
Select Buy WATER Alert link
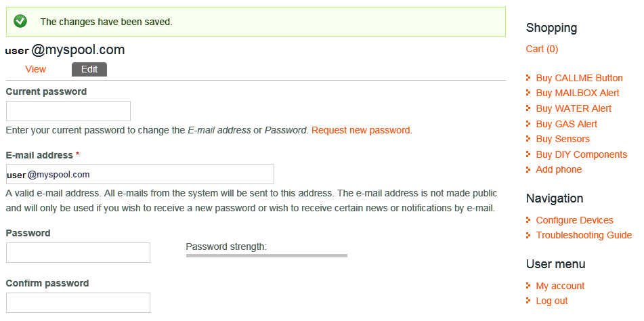(x=573, y=108)
